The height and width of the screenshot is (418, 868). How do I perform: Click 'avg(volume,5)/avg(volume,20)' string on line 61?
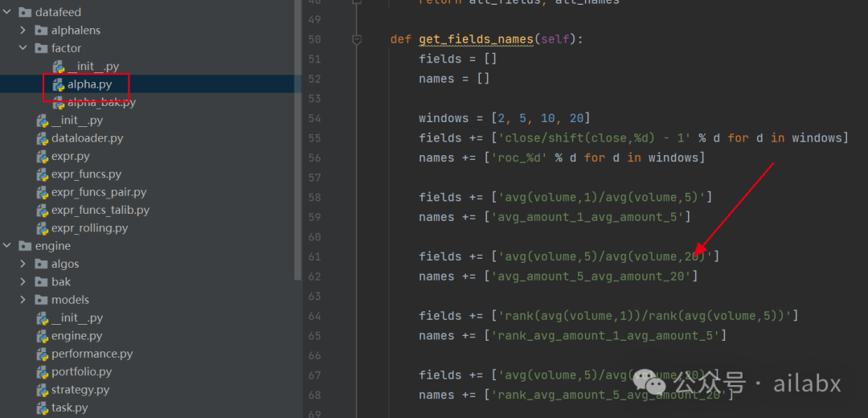click(605, 256)
